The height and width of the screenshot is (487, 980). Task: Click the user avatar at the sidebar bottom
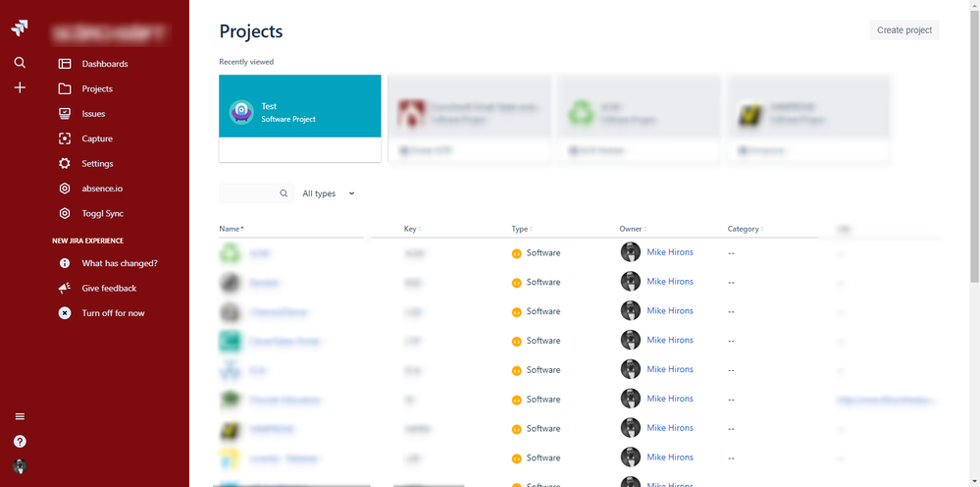pyautogui.click(x=20, y=466)
